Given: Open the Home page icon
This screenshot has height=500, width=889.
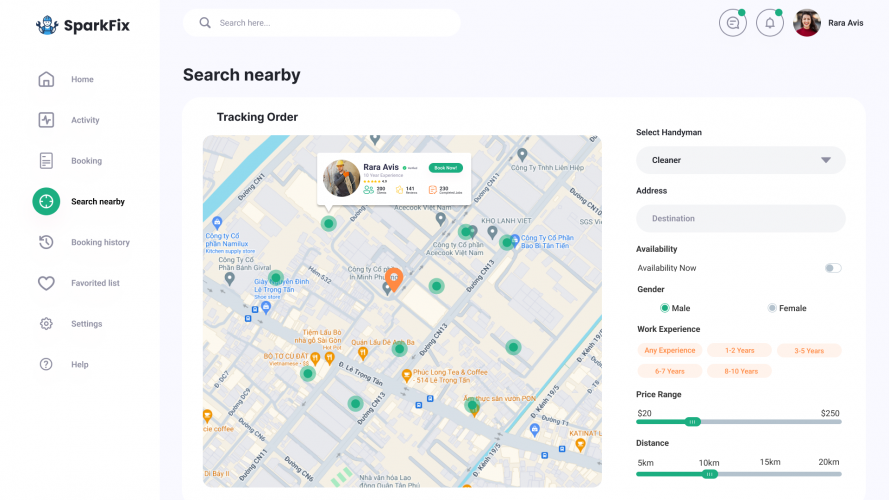Looking at the screenshot, I should pos(46,79).
